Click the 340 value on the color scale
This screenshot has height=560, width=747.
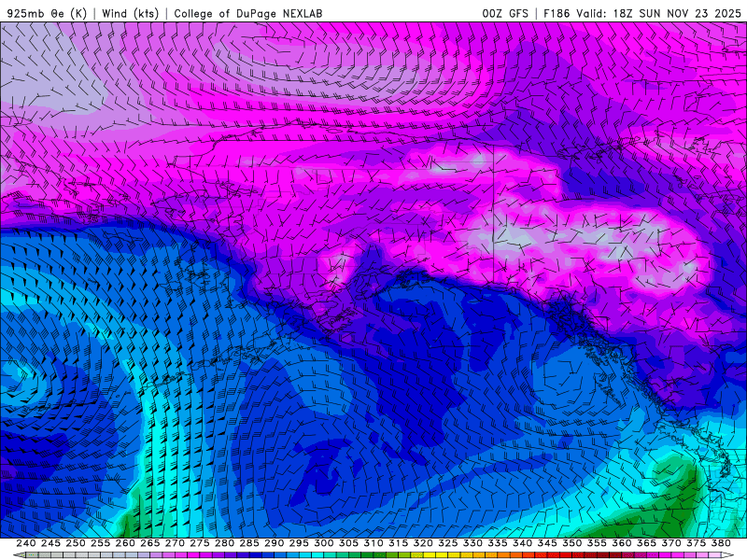522,543
